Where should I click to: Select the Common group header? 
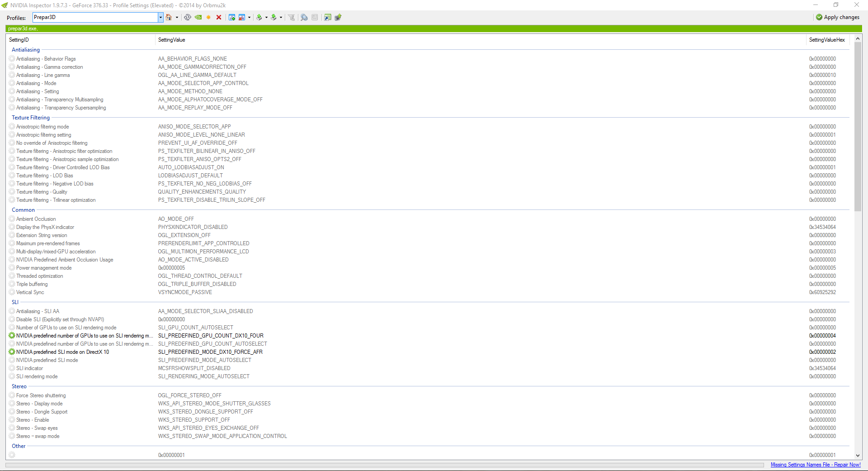click(x=23, y=210)
